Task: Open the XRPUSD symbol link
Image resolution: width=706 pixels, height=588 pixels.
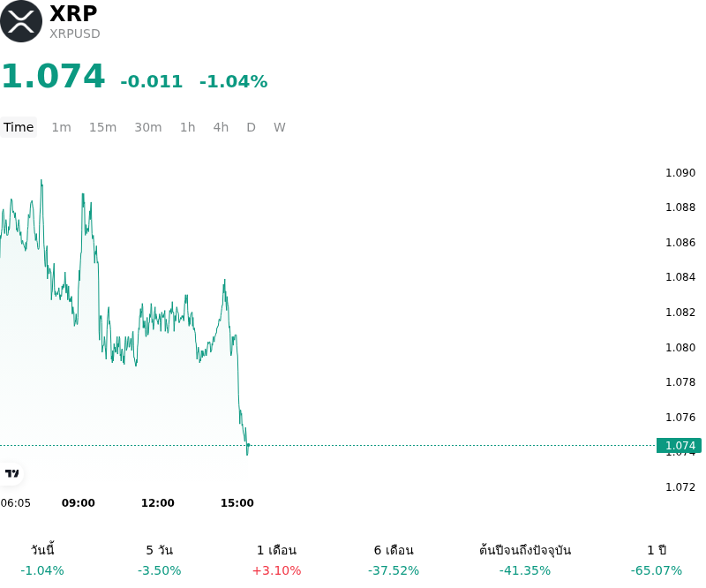Action: point(75,34)
